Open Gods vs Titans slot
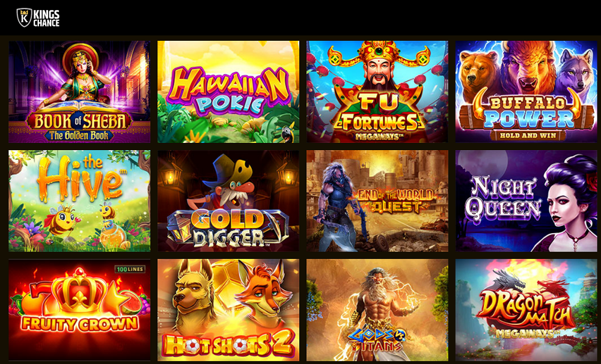 coord(377,309)
